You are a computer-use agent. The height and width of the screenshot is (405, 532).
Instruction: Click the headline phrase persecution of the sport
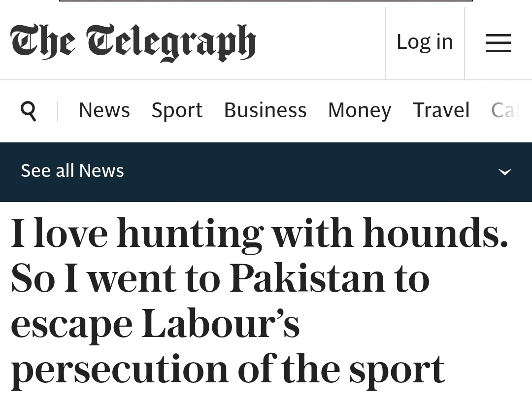pos(228,370)
